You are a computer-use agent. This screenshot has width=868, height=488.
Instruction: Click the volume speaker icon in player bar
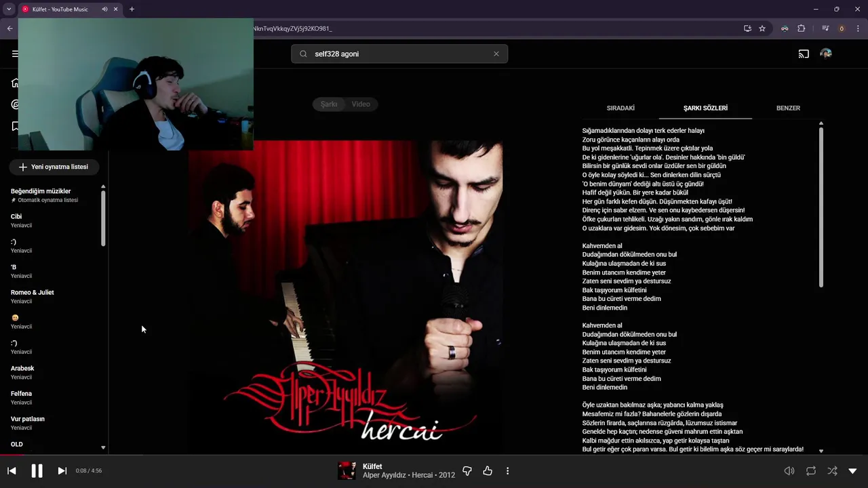789,471
